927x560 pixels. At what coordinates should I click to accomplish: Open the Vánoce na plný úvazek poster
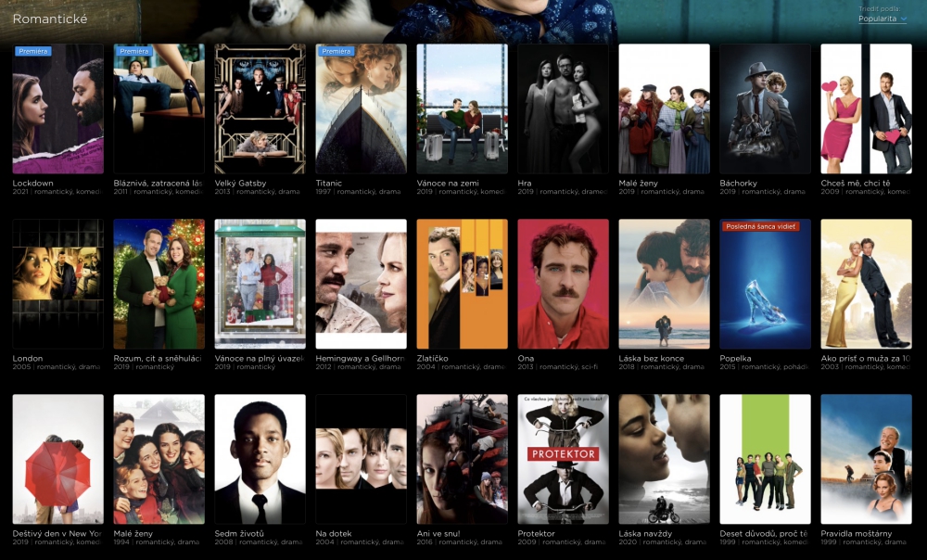point(260,284)
